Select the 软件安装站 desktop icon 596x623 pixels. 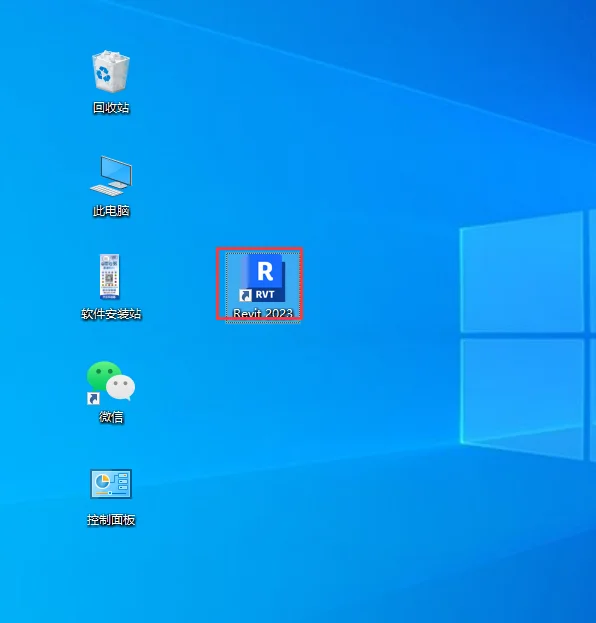click(110, 277)
